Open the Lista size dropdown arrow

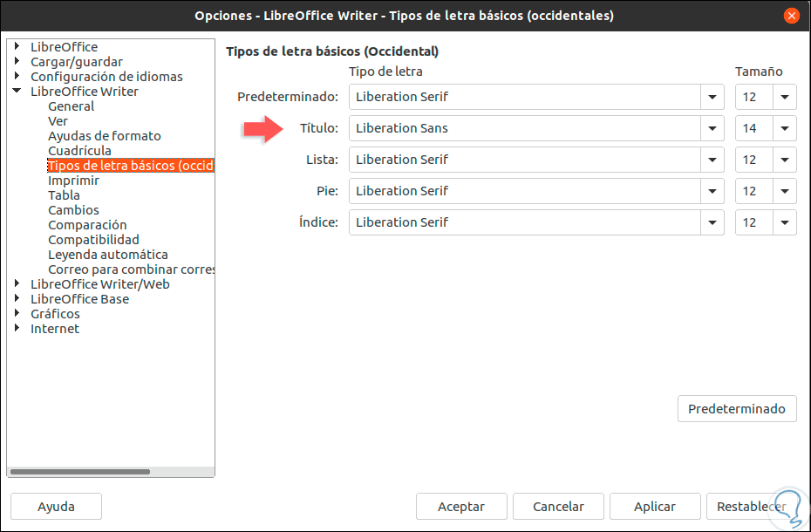point(785,160)
